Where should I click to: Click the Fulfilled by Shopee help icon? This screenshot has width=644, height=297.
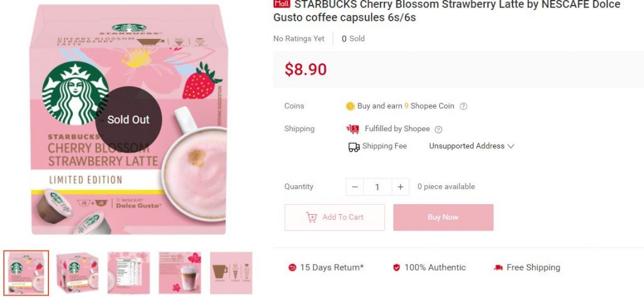tap(438, 129)
